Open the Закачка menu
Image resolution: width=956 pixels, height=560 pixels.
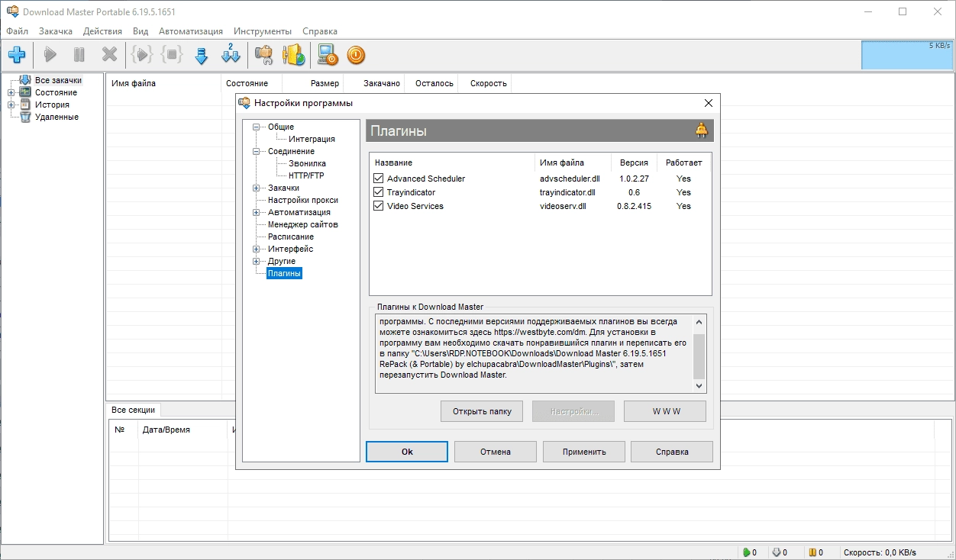click(56, 31)
